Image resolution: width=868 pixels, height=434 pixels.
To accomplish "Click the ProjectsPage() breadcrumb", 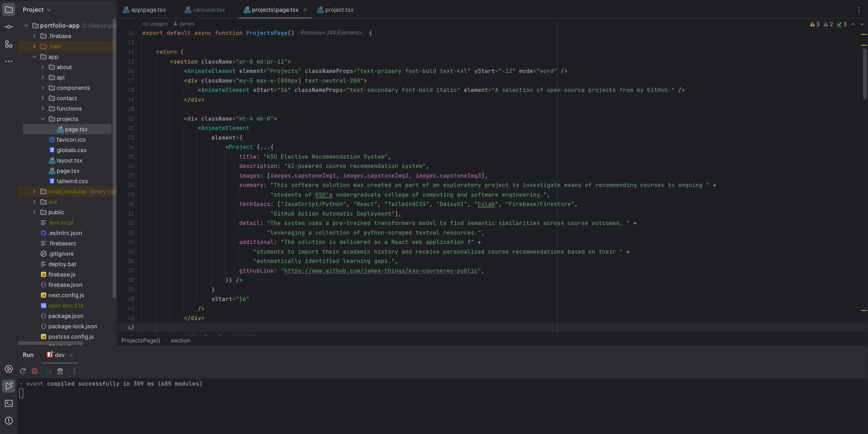I will pos(141,341).
